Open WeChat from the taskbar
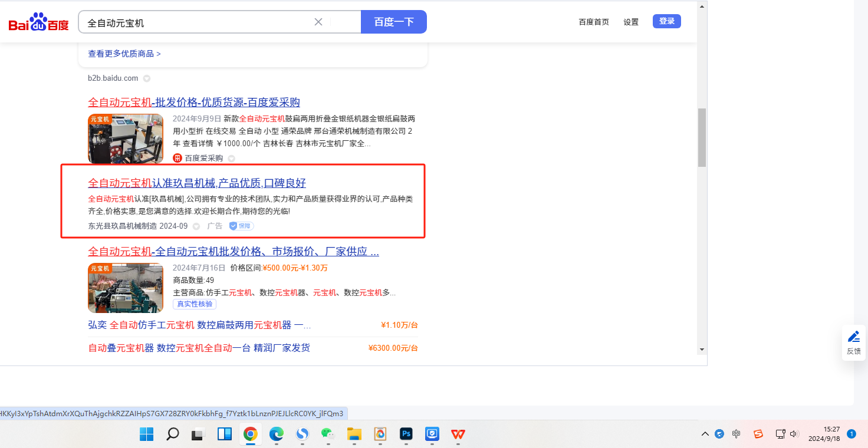 click(327, 434)
